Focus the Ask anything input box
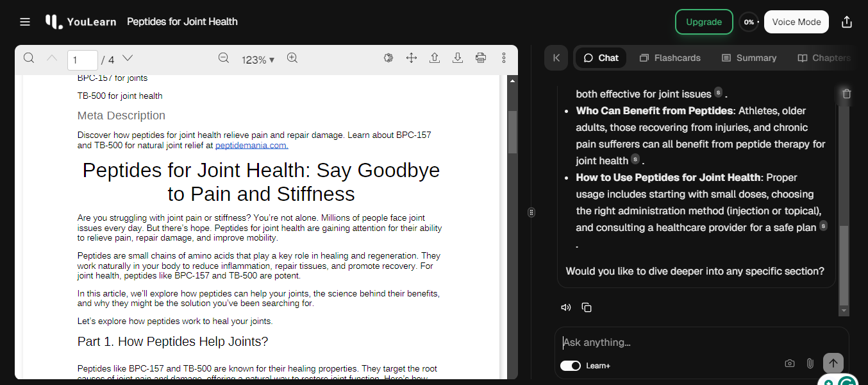Screen dimensions: 868x385 pos(701,343)
